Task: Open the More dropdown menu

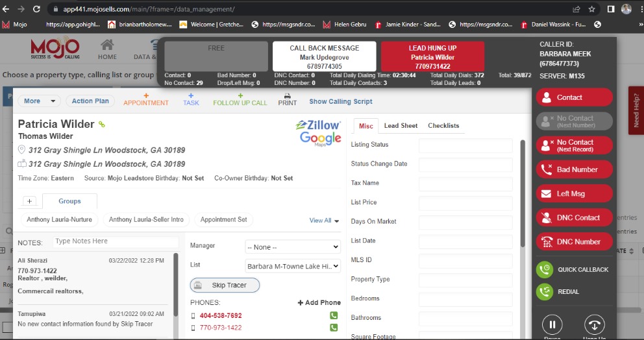Action: point(40,101)
